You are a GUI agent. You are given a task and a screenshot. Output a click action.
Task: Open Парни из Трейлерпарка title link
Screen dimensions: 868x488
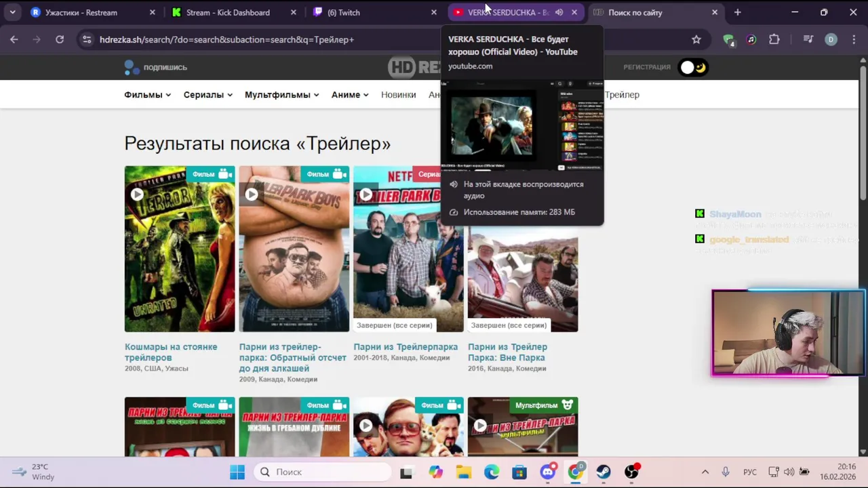click(406, 347)
